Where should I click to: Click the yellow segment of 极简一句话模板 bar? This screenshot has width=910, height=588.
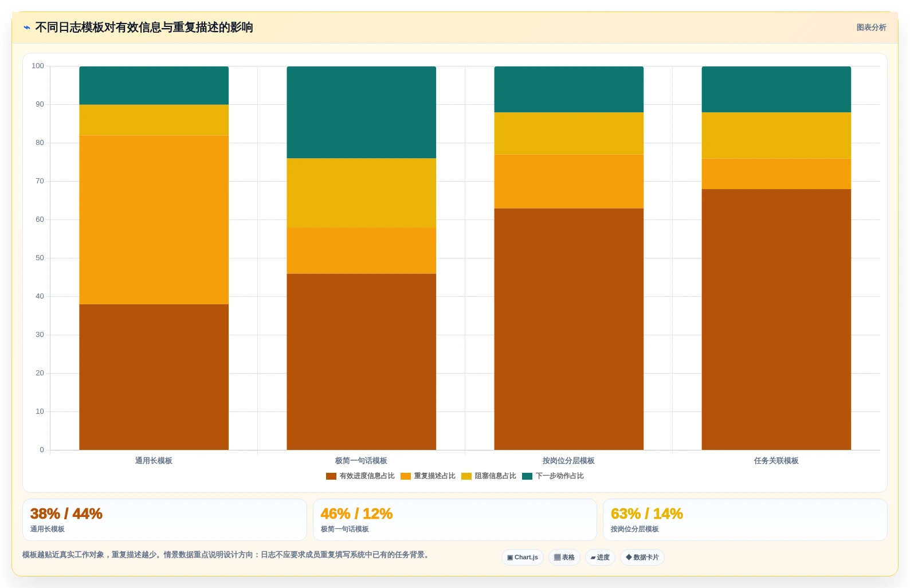[x=361, y=193]
